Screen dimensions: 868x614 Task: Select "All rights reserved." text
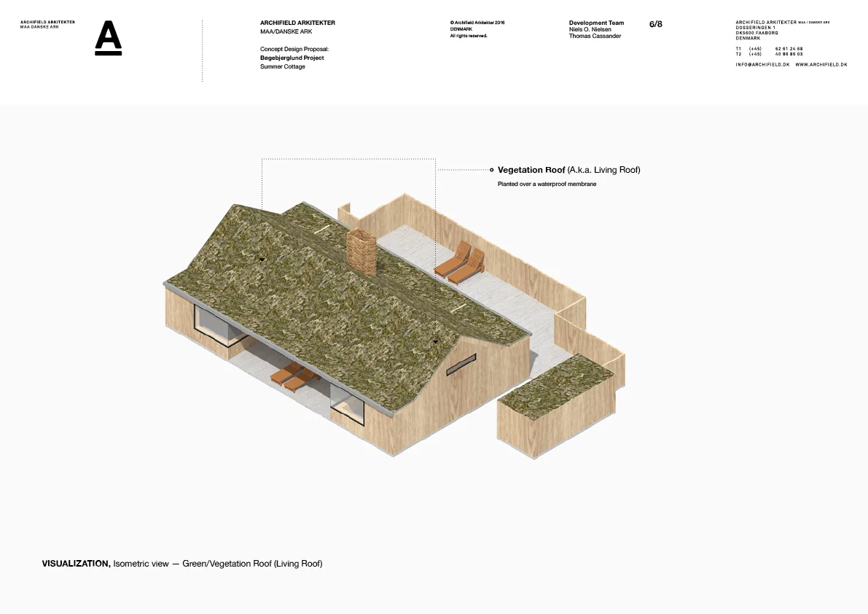[469, 36]
